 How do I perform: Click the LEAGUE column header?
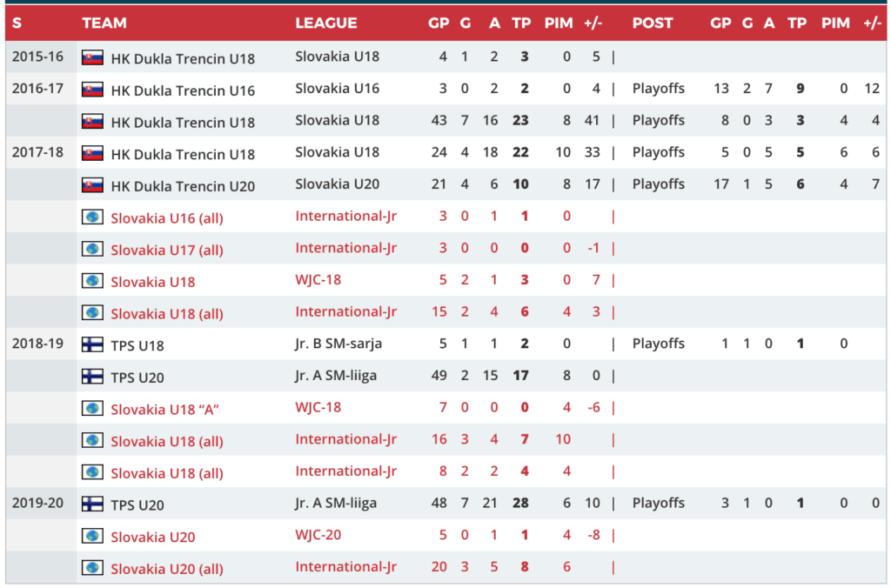(326, 23)
